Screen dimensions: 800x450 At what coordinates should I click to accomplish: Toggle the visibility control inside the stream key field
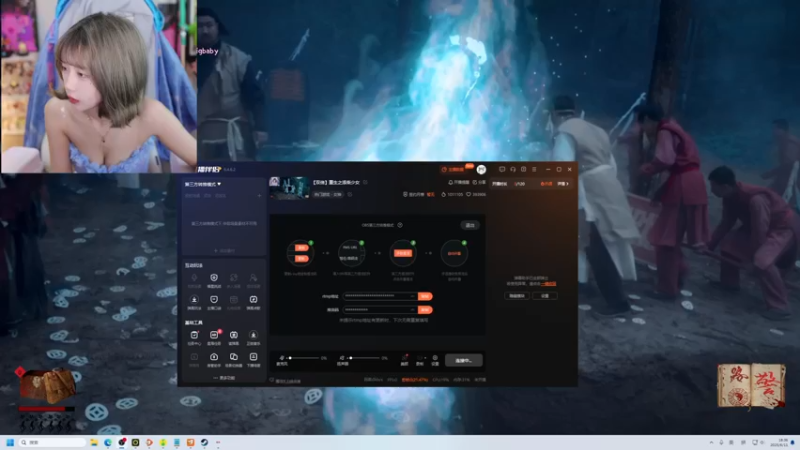(412, 310)
